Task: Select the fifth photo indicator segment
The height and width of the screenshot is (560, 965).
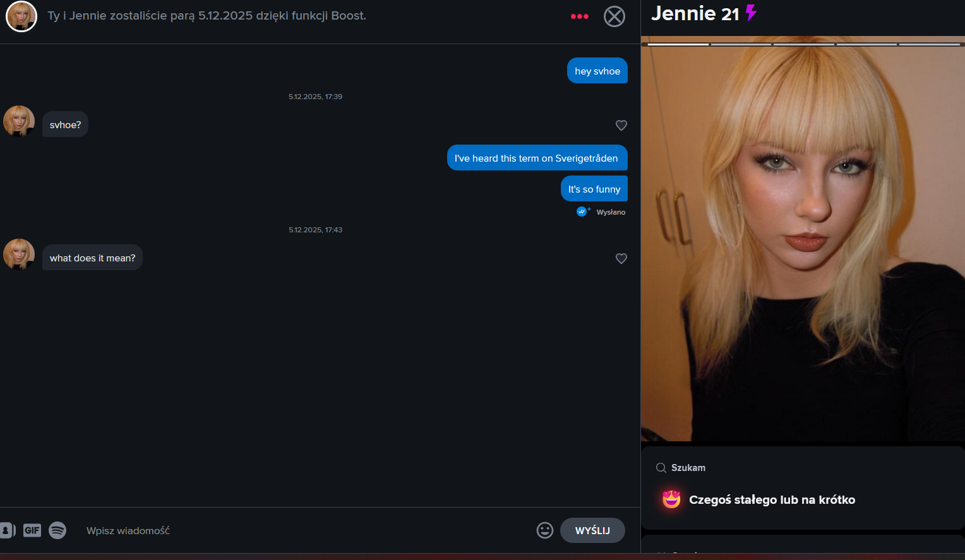Action: (930, 44)
